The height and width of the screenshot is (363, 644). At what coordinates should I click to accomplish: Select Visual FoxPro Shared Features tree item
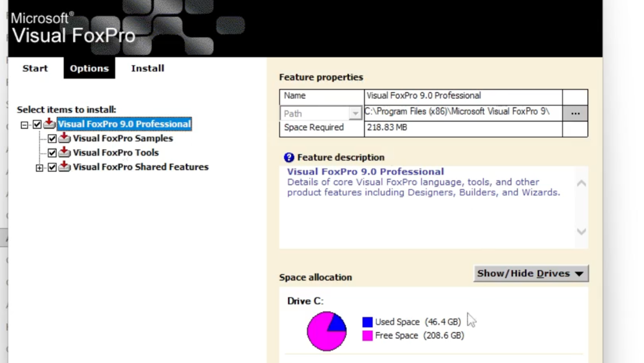coord(141,167)
